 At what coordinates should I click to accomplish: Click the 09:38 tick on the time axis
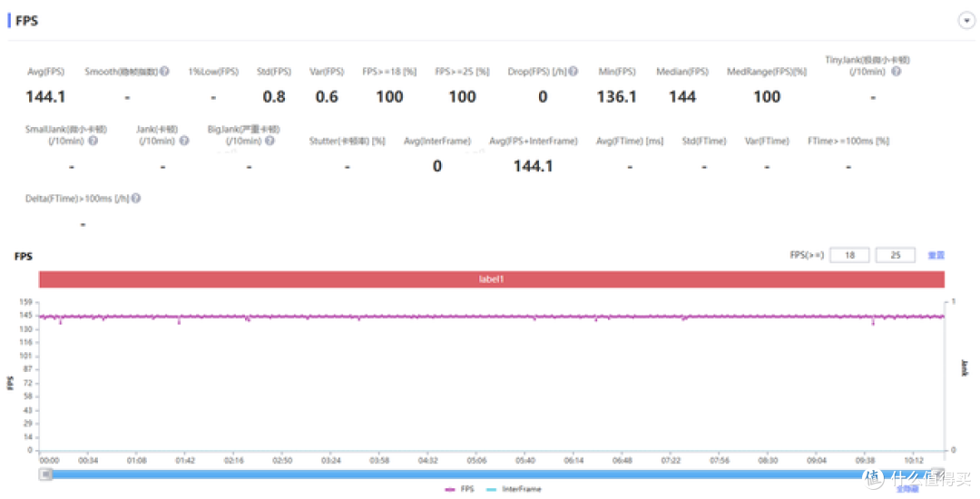coord(865,460)
